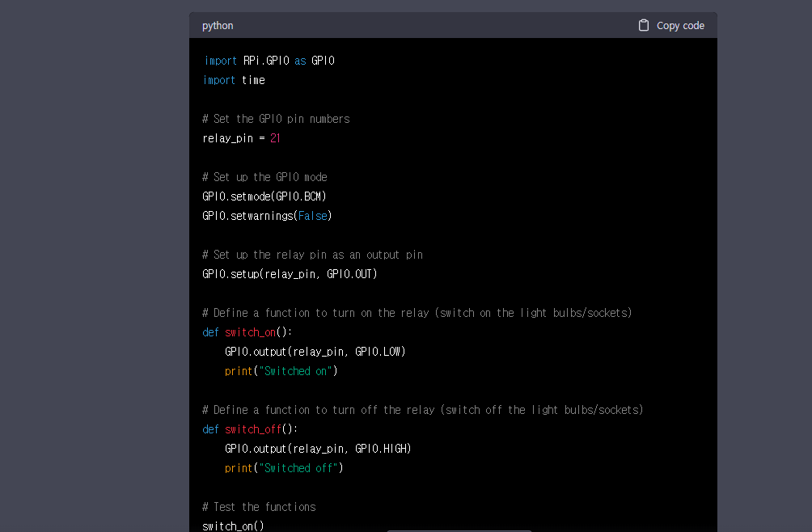
Task: Click the "GPIO.output(relay_pin, GPIO.LOW)" line
Action: pyautogui.click(x=315, y=352)
